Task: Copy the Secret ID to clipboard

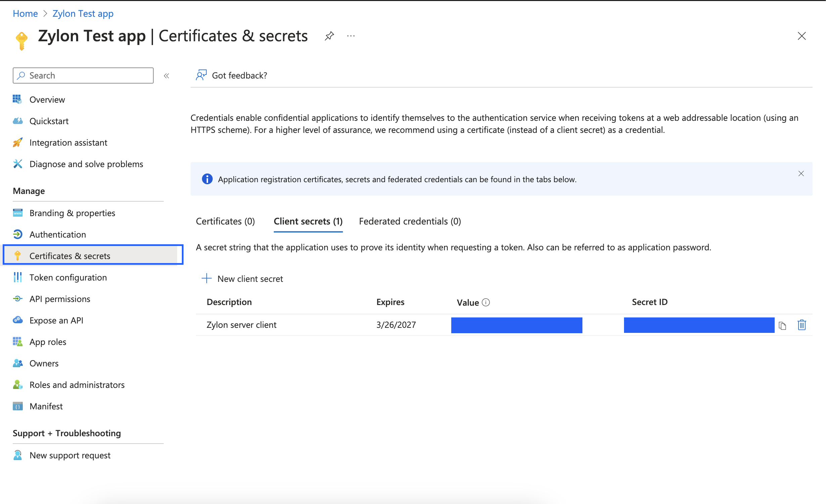Action: 782,325
